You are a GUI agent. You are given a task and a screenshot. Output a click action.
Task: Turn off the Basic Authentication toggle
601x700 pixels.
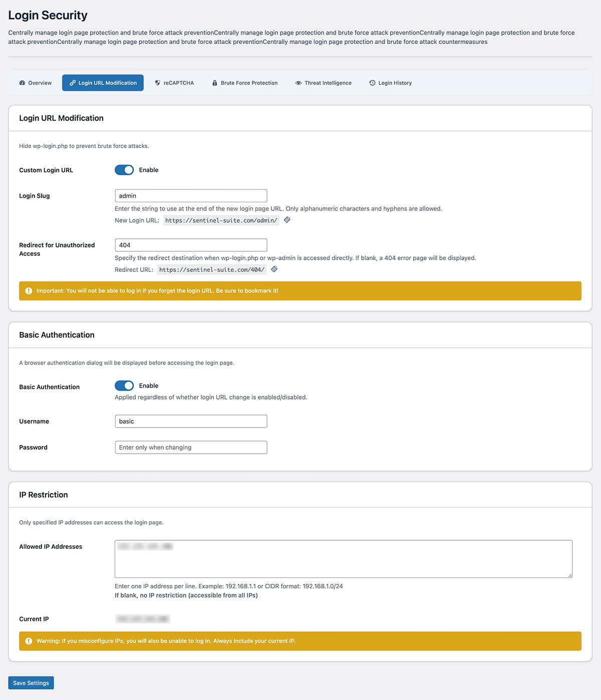click(x=124, y=386)
